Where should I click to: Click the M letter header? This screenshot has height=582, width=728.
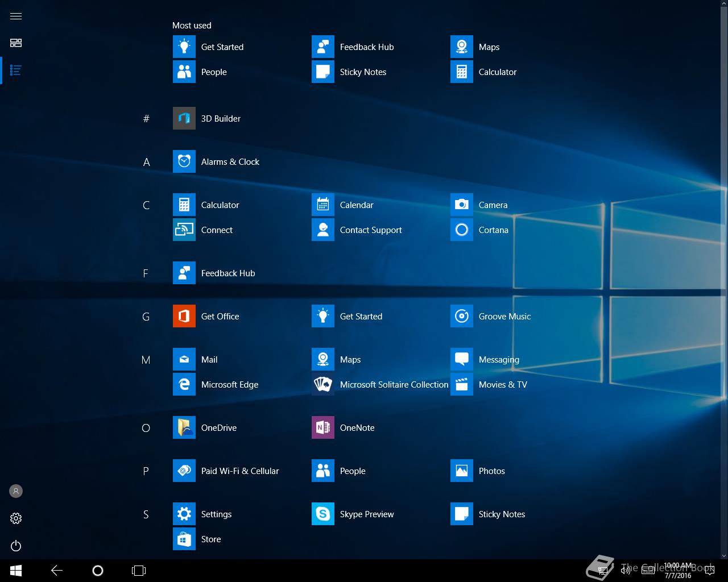point(146,360)
